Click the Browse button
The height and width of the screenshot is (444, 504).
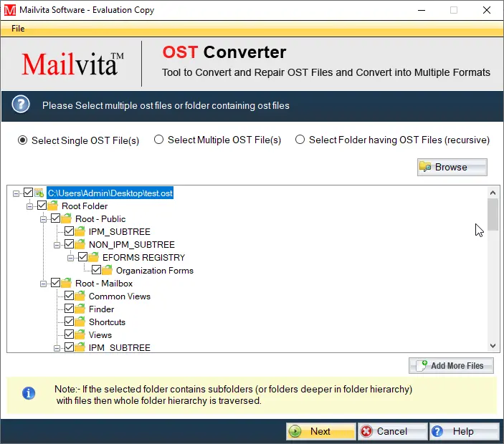point(452,167)
